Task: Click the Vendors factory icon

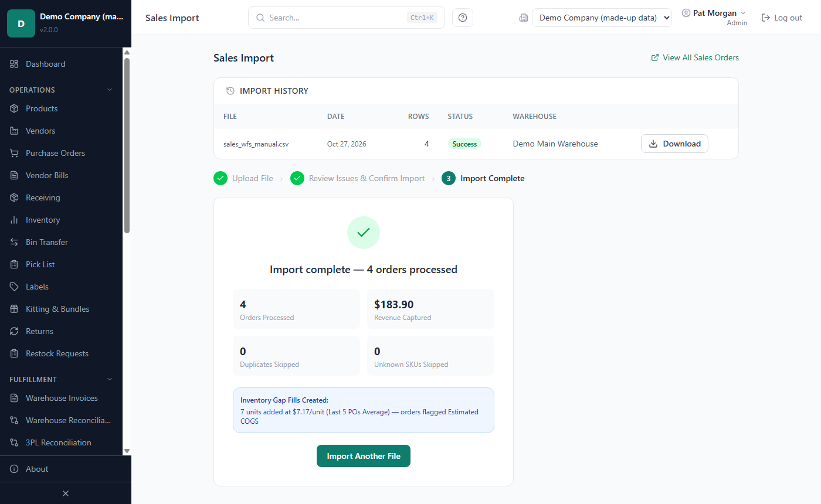Action: pyautogui.click(x=14, y=131)
